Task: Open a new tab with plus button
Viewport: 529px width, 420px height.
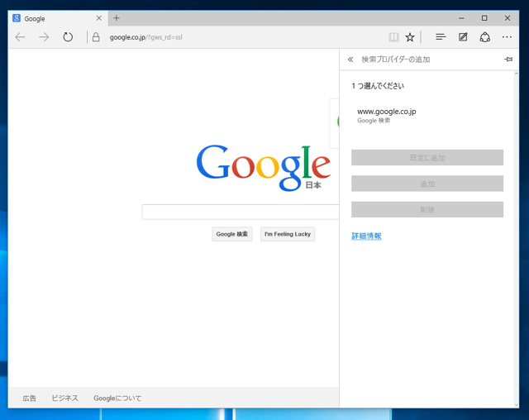Action: 117,18
